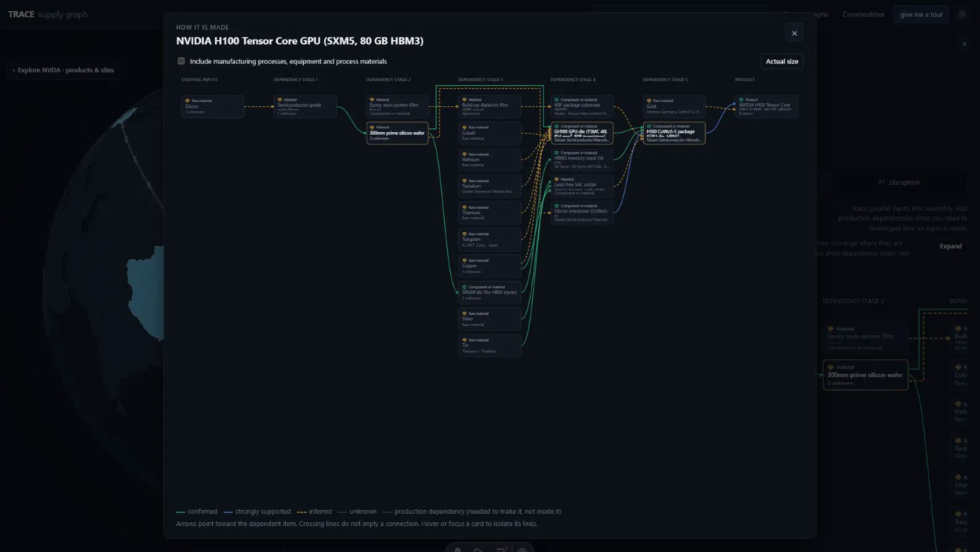Toggle the light/dark theme sun icon
The image size is (980, 552).
[962, 14]
